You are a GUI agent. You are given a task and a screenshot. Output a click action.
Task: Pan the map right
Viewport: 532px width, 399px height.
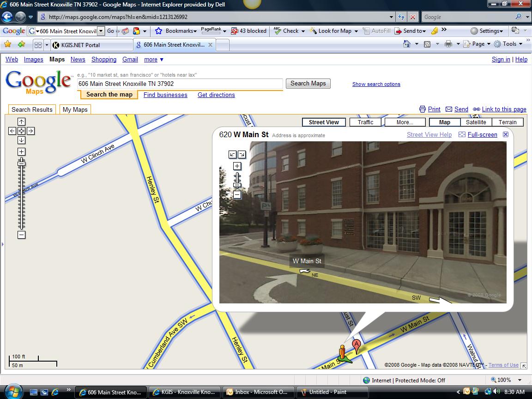coord(30,131)
